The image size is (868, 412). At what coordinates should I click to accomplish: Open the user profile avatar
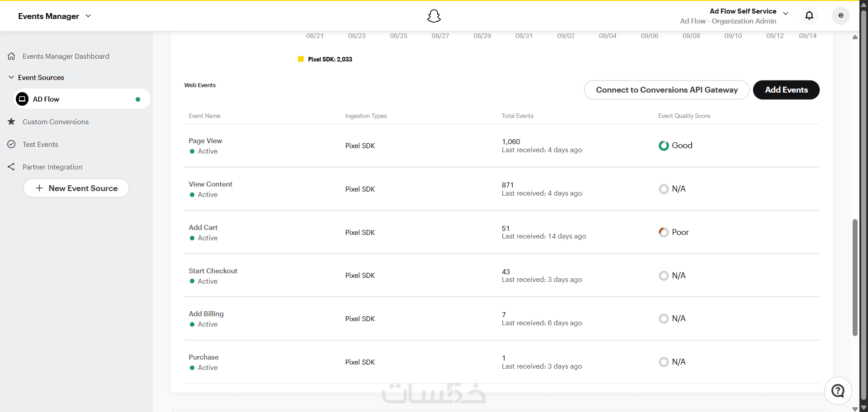tap(840, 16)
